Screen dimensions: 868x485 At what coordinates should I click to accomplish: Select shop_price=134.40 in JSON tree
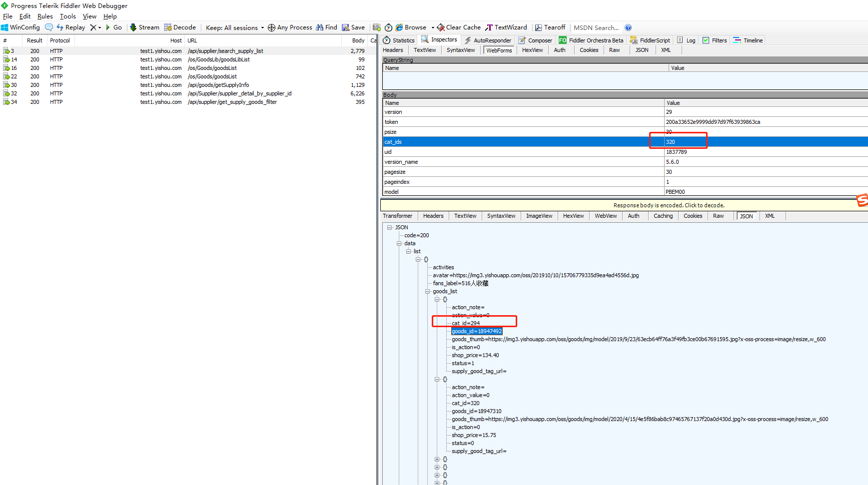pos(475,355)
